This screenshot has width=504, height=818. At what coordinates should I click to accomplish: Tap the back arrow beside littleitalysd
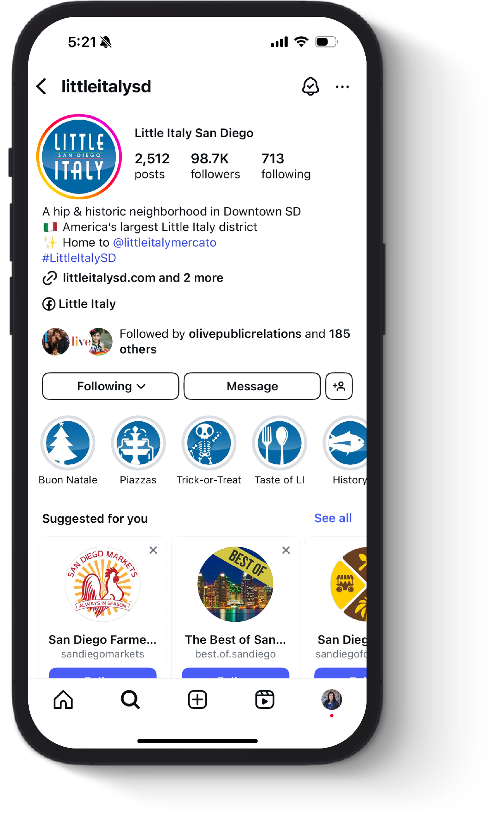click(x=42, y=86)
